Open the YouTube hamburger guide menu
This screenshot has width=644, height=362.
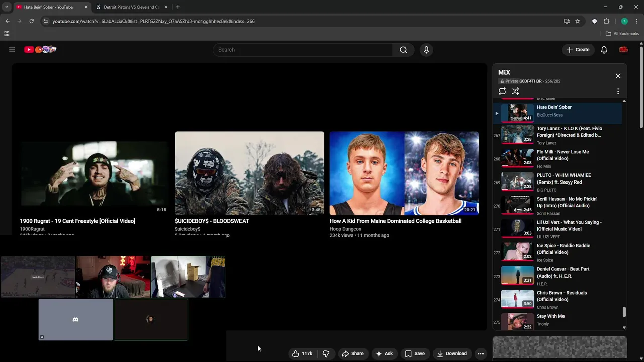[x=12, y=50]
